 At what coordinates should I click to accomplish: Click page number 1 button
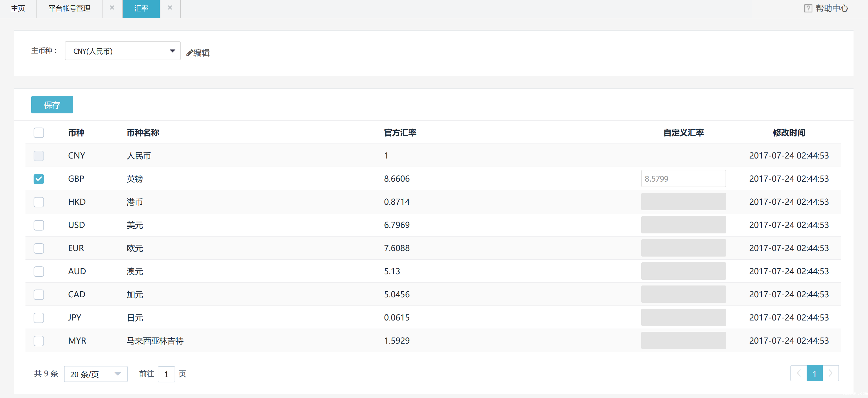tap(814, 373)
